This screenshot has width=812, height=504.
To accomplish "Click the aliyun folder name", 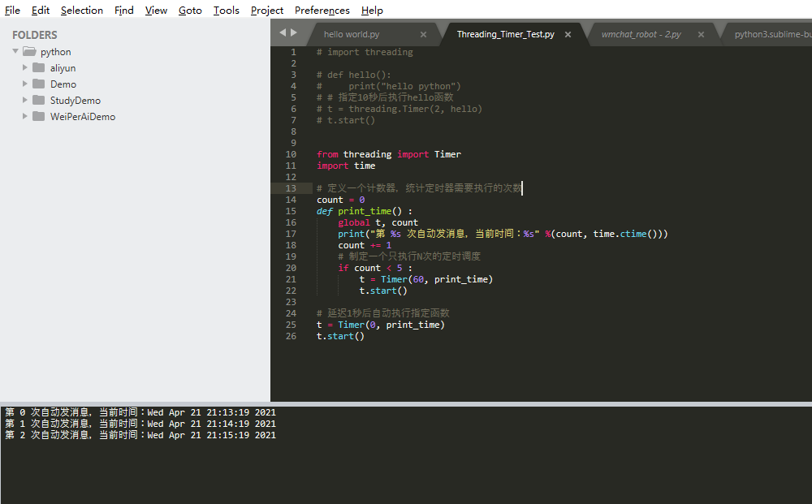I will point(63,68).
